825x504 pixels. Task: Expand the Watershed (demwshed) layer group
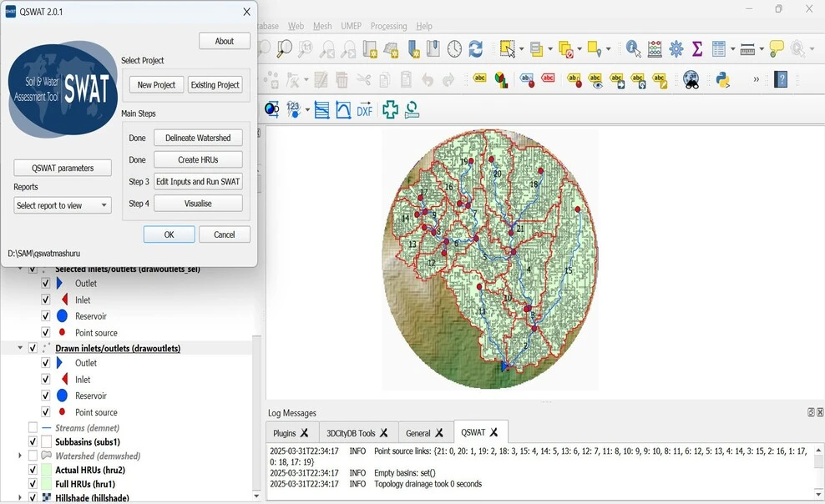(20, 456)
